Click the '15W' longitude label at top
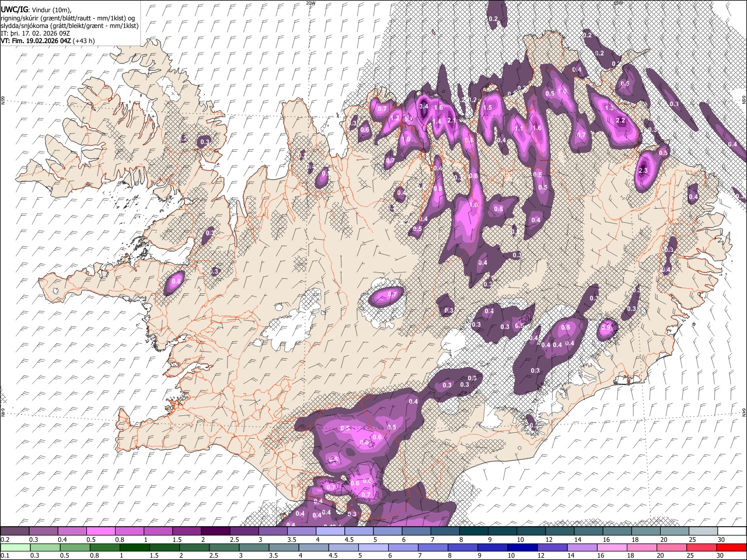Image resolution: width=747 pixels, height=560 pixels. [x=618, y=3]
